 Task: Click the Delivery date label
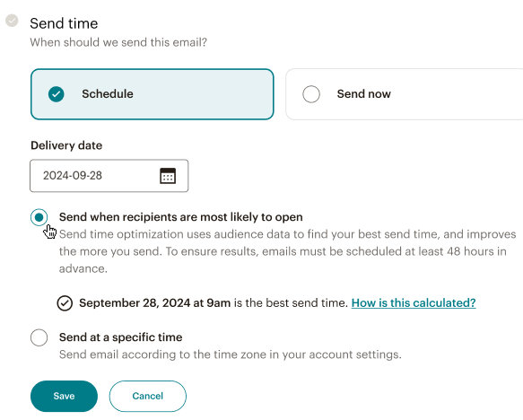tap(66, 145)
